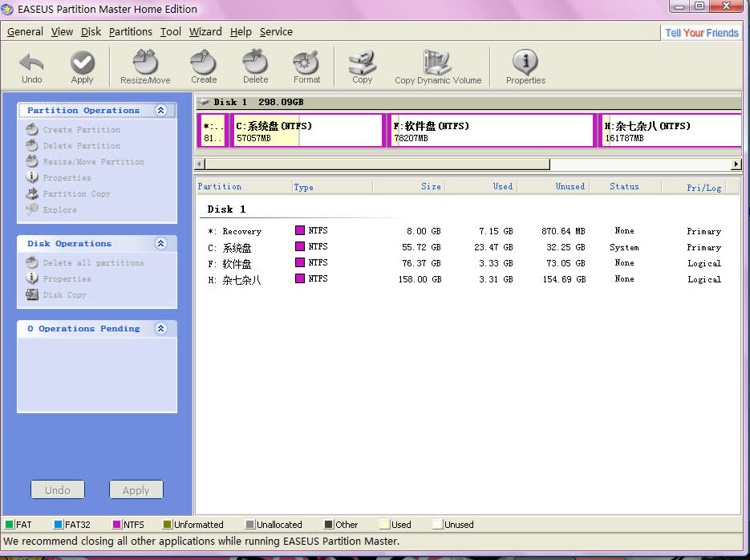Click the Tell Your Friends link
This screenshot has height=560, width=750.
(x=701, y=33)
